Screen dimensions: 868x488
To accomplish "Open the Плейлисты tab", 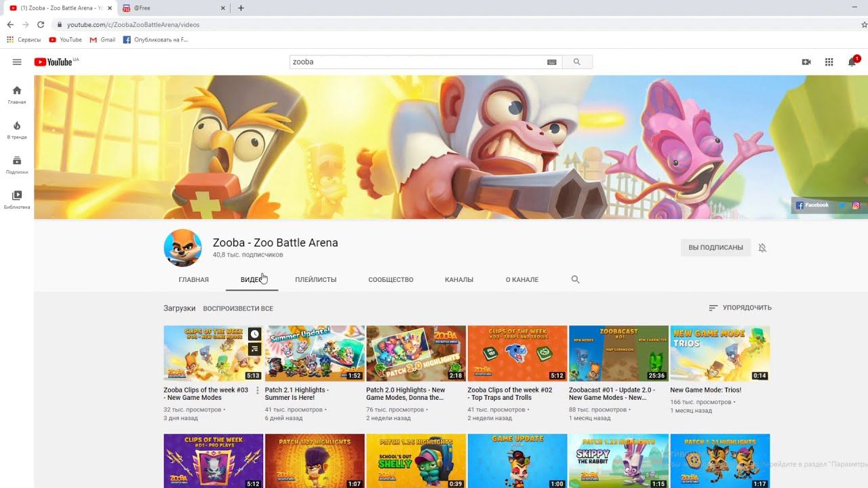I will [x=316, y=280].
